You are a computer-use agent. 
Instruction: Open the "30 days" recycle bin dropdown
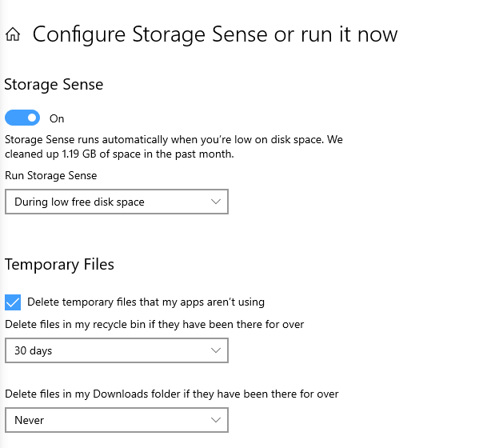116,350
